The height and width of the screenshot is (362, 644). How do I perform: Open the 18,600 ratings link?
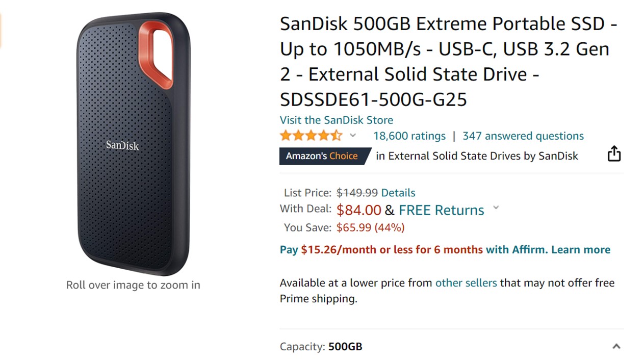[x=409, y=136]
